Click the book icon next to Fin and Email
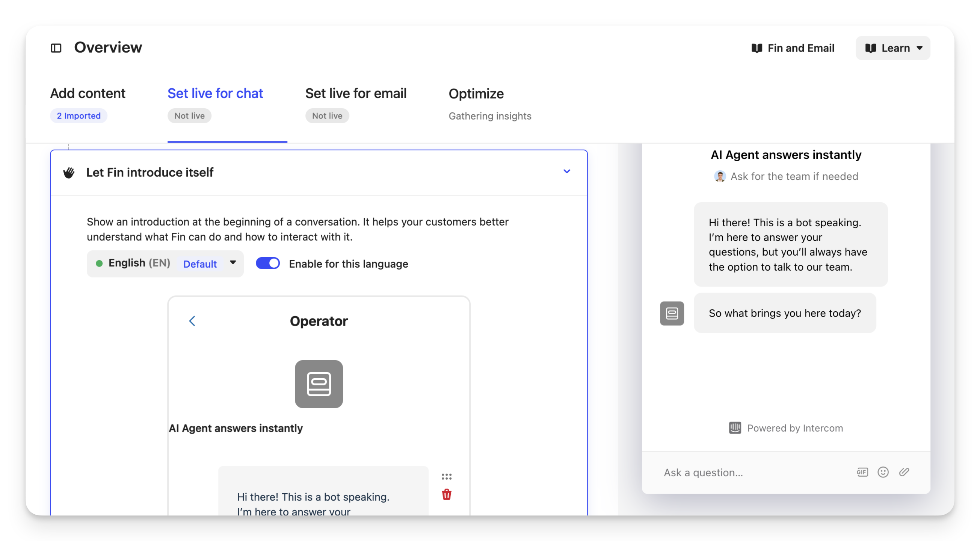This screenshot has width=980, height=541. (756, 48)
